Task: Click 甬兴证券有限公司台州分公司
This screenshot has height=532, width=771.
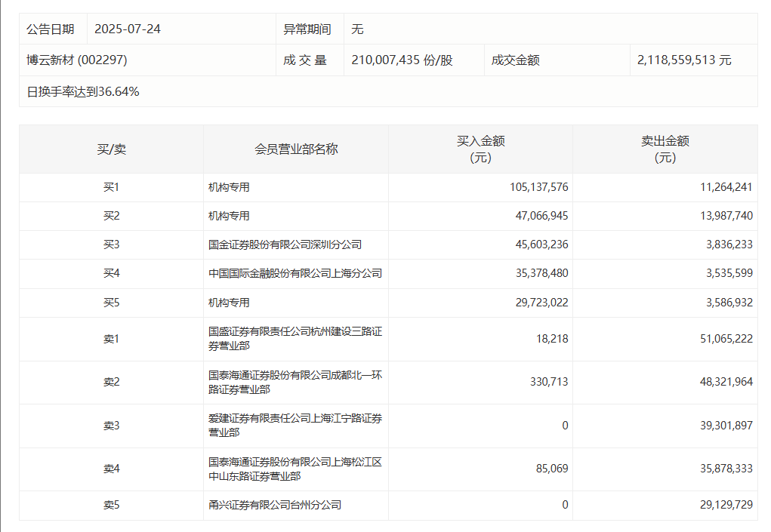Action: tap(274, 505)
